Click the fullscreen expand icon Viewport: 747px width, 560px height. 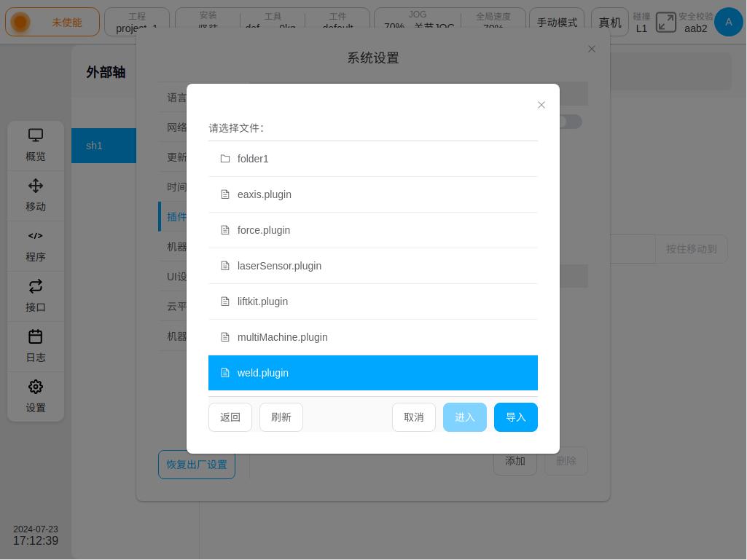click(665, 23)
